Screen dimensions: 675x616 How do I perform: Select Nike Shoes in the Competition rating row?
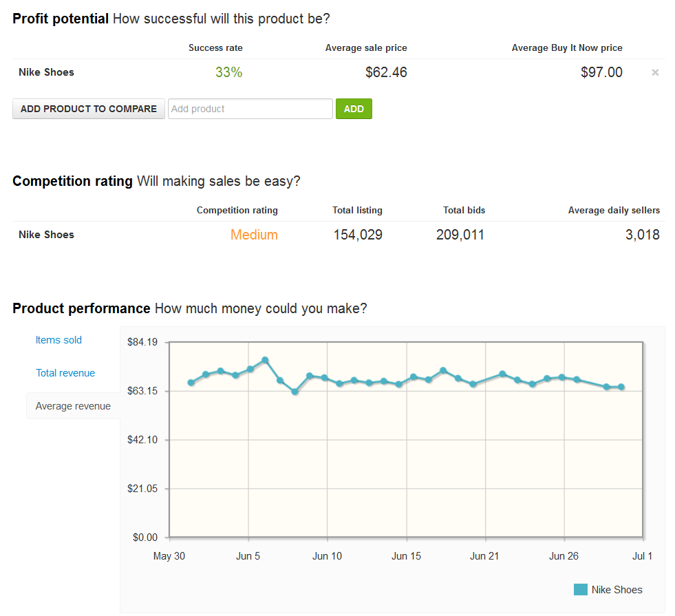(x=46, y=235)
